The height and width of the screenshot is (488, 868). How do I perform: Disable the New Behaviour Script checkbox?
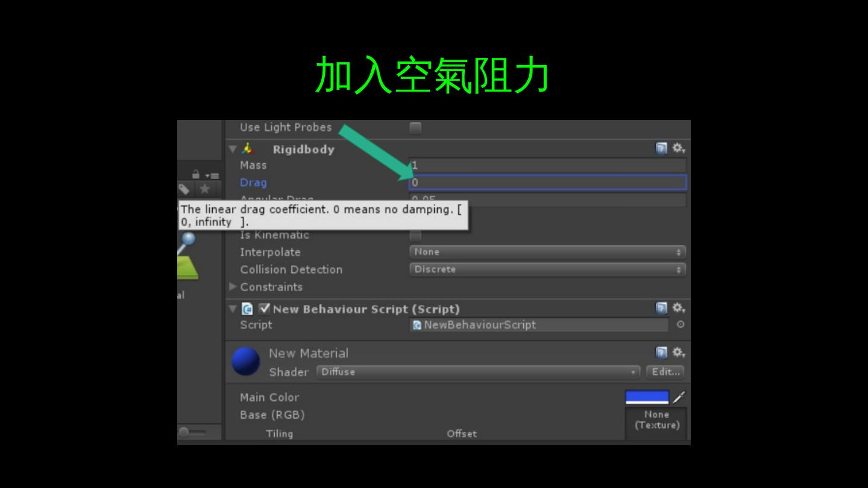point(264,309)
